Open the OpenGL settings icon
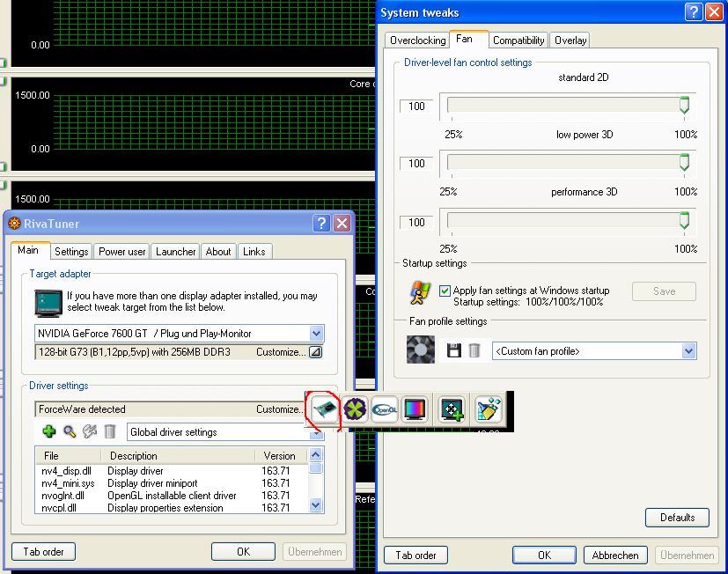Screen dimensions: 728x574 tap(385, 409)
